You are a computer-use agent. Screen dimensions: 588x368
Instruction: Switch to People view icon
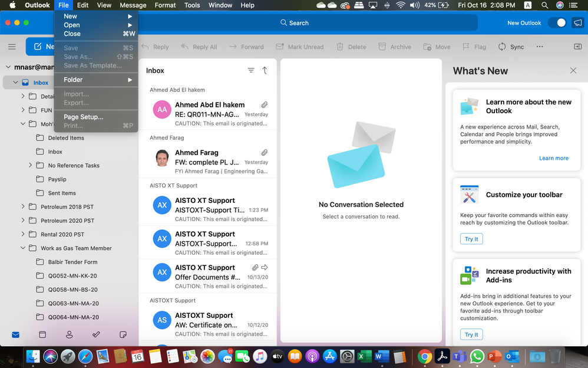point(70,334)
